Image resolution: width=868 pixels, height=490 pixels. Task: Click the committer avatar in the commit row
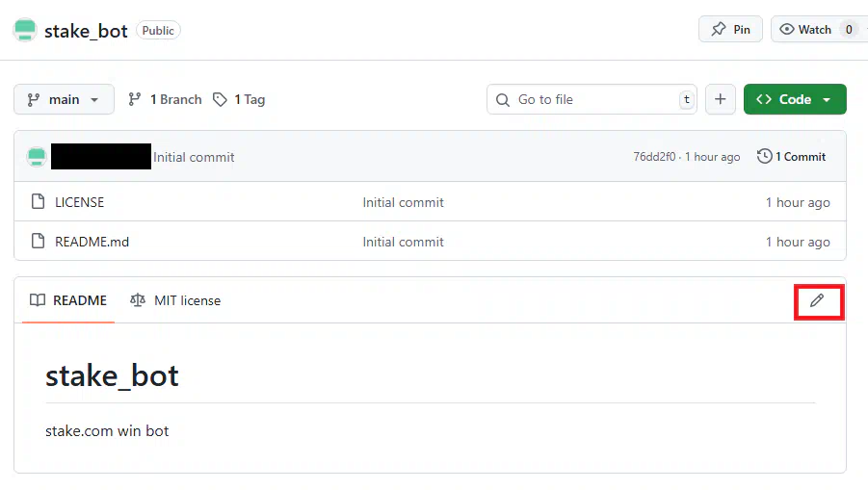click(x=37, y=157)
